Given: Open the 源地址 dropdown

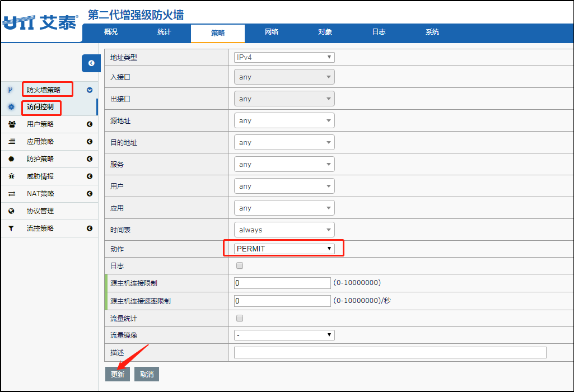Looking at the screenshot, I should (284, 120).
